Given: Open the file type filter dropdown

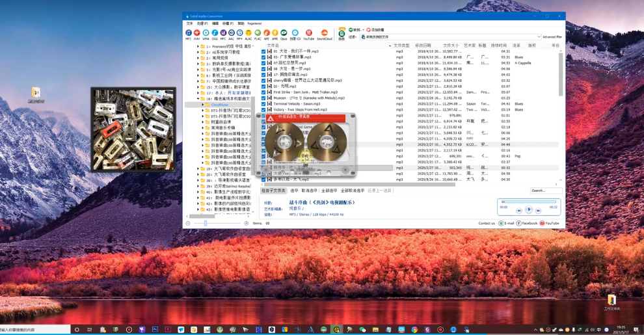Looking at the screenshot, I should (539, 37).
